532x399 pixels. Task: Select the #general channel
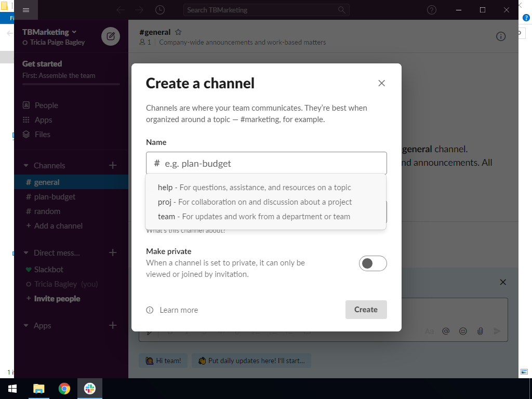tap(71, 182)
